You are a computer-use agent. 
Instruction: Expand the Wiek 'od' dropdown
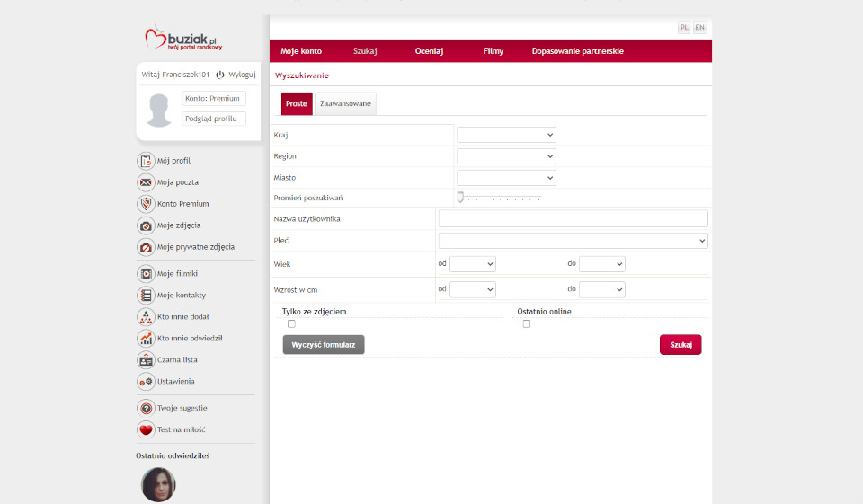click(x=472, y=264)
